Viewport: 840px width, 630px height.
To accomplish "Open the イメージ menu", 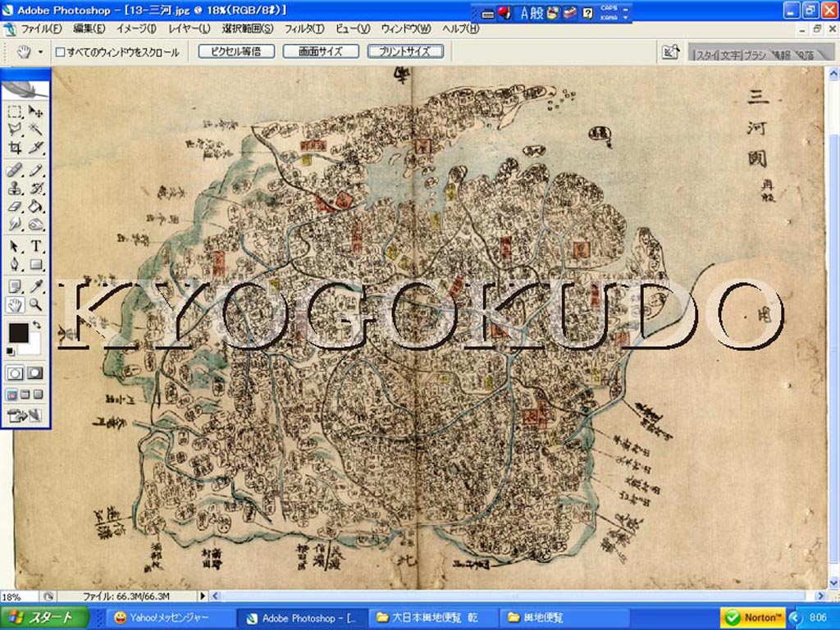I will click(x=136, y=29).
